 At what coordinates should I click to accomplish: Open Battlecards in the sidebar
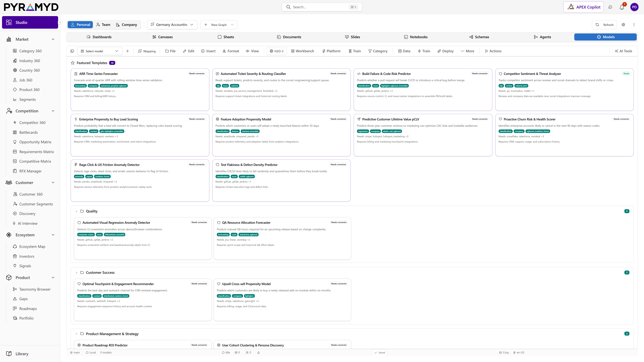click(29, 132)
